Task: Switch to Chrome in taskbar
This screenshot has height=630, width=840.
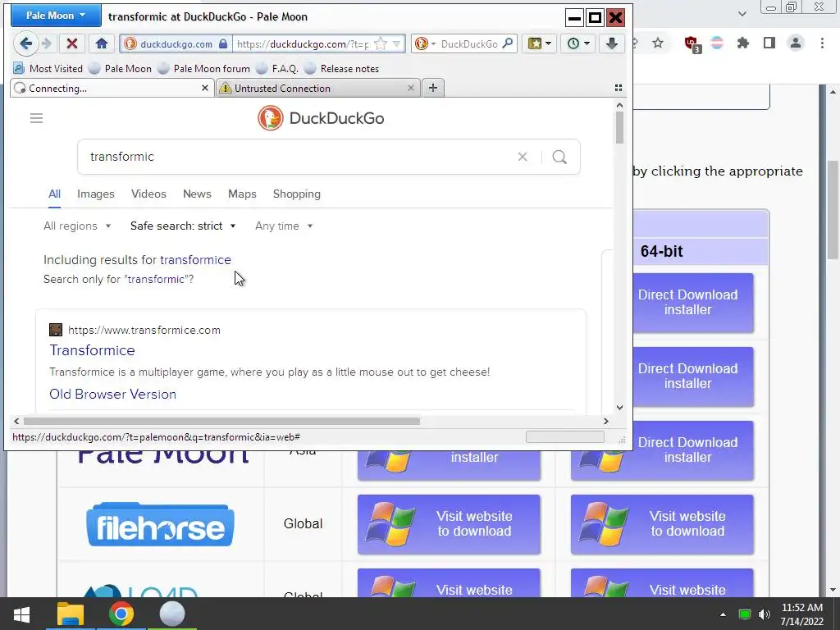Action: (121, 614)
